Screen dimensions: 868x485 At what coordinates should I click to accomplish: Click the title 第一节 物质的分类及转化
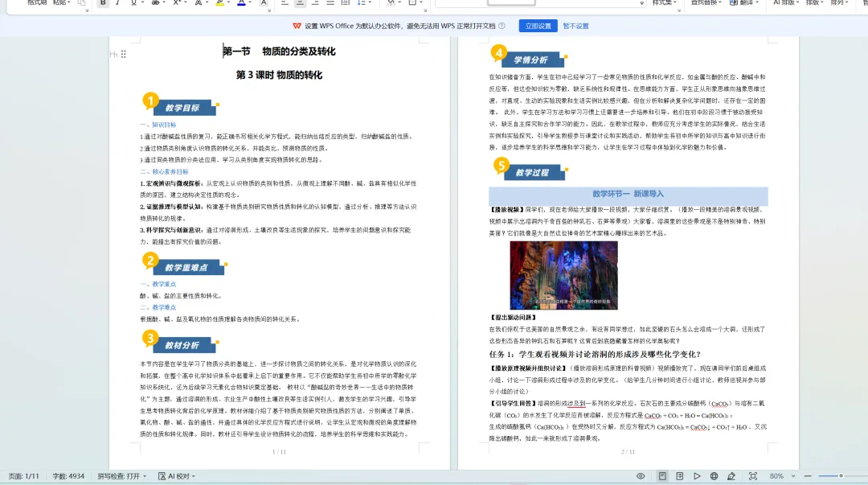[279, 51]
